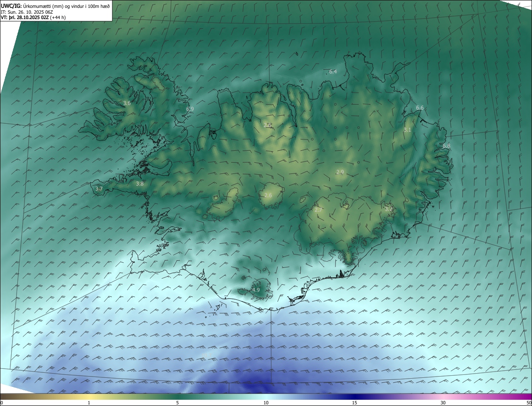
Task: Click the title 'UWC/IG: Úrkomumætti (mm) og vindur'
Action: click(x=55, y=6)
